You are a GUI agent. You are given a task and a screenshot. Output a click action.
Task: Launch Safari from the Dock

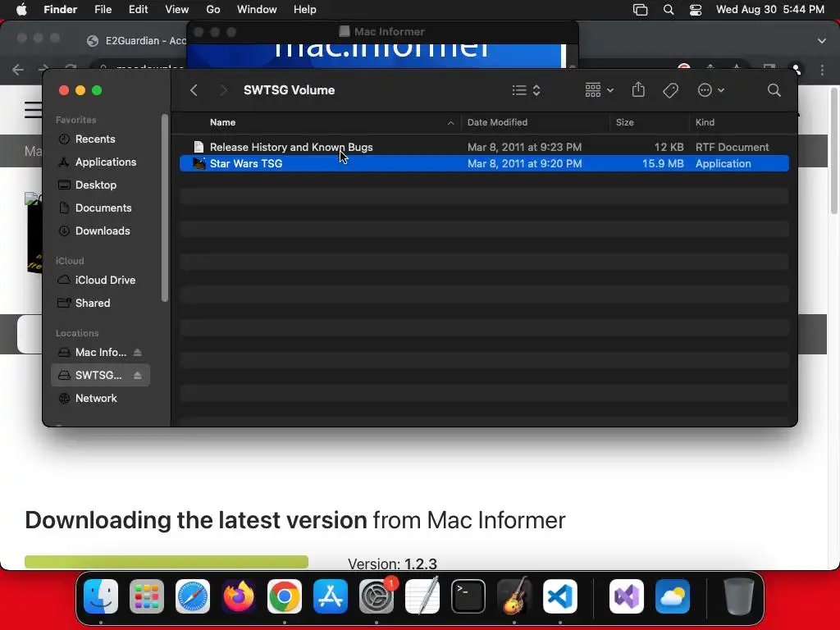click(193, 596)
